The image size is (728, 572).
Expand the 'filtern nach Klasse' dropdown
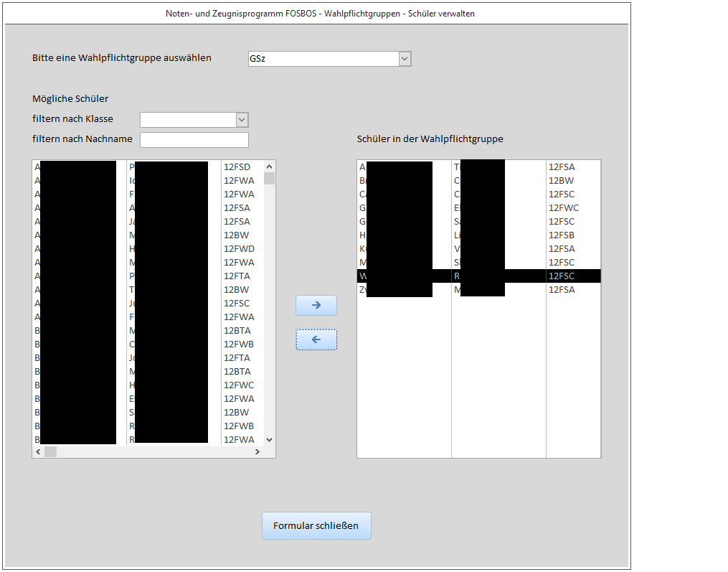click(x=242, y=120)
